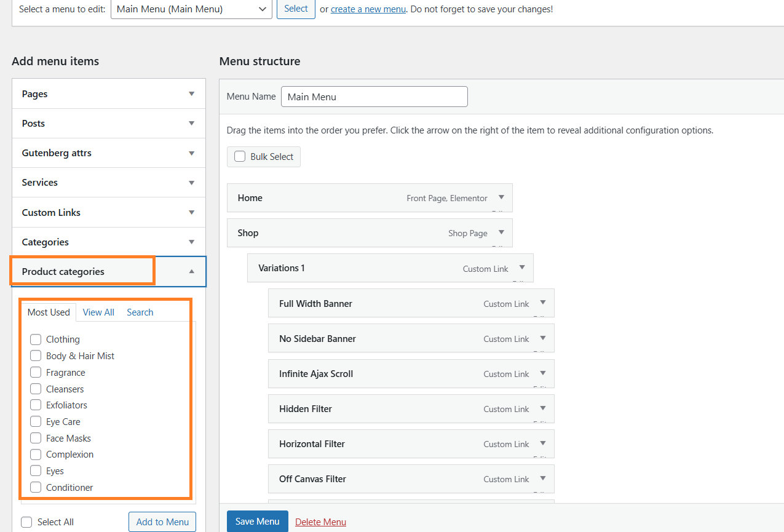Check the Clothing category checkbox
This screenshot has height=532, width=784.
pos(36,339)
